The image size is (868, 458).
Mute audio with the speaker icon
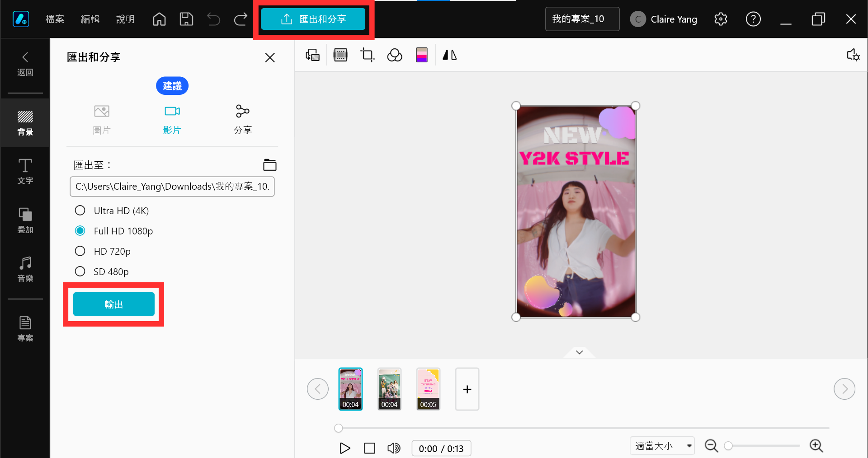[x=394, y=448]
